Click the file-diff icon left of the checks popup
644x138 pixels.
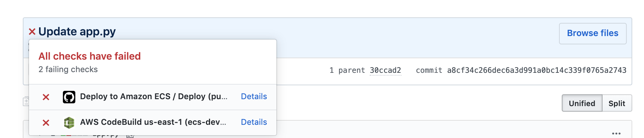pos(26,102)
